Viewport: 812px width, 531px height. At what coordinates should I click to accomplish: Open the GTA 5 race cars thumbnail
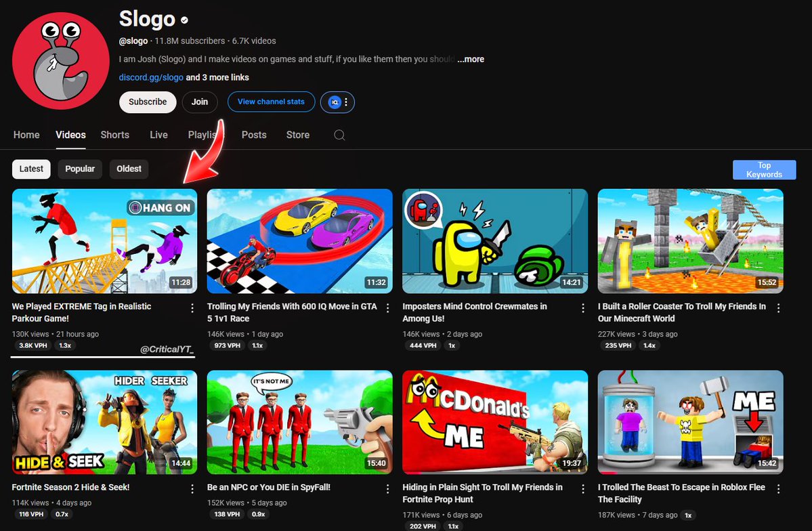click(299, 241)
